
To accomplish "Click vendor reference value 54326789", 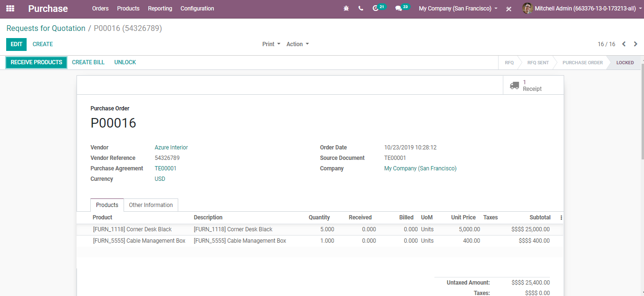I will pyautogui.click(x=167, y=158).
